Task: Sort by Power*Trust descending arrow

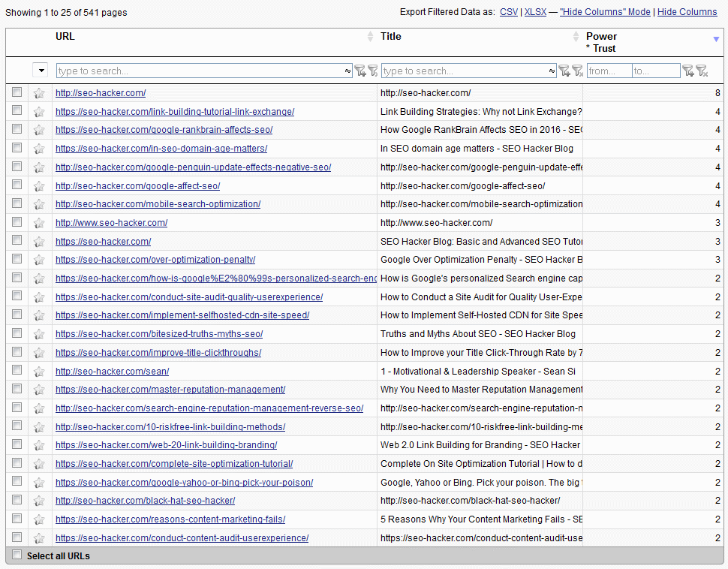Action: coord(716,39)
